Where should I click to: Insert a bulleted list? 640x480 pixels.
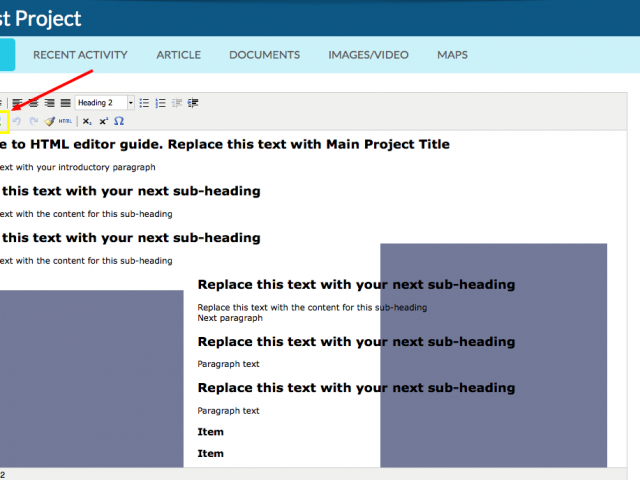click(x=144, y=103)
